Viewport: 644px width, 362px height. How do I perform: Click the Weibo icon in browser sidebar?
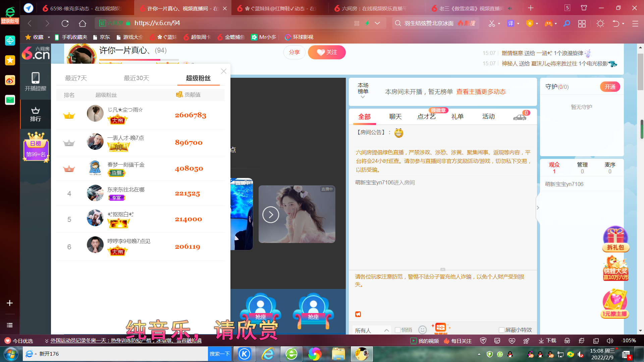click(10, 80)
